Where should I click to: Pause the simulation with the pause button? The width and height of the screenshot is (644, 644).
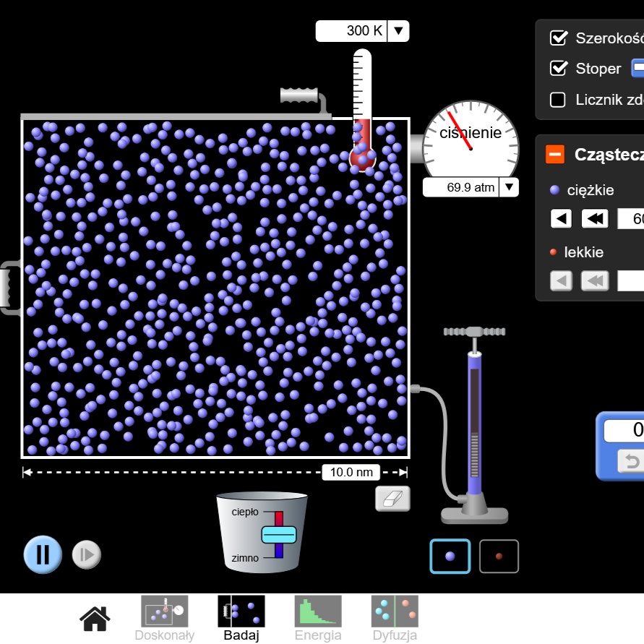pyautogui.click(x=43, y=554)
